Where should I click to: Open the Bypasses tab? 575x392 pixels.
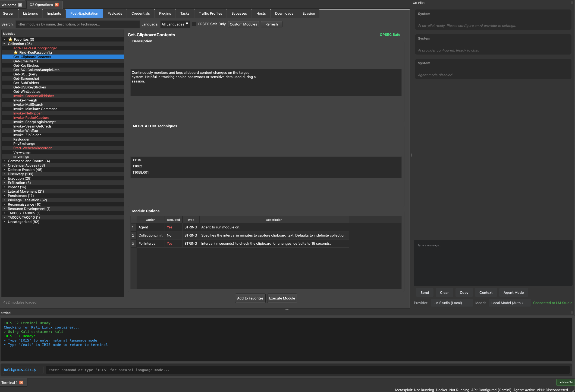tap(239, 13)
